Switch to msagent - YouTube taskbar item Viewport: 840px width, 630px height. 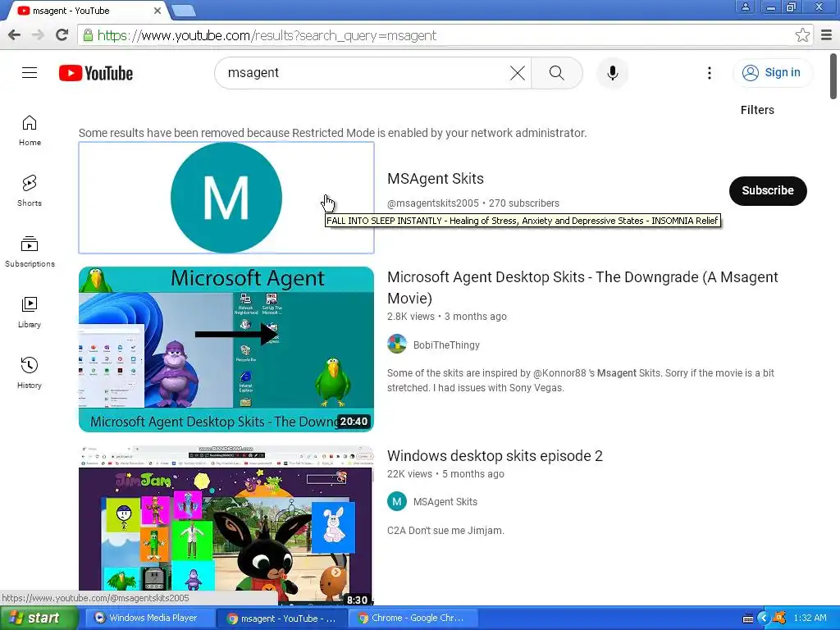click(x=282, y=619)
